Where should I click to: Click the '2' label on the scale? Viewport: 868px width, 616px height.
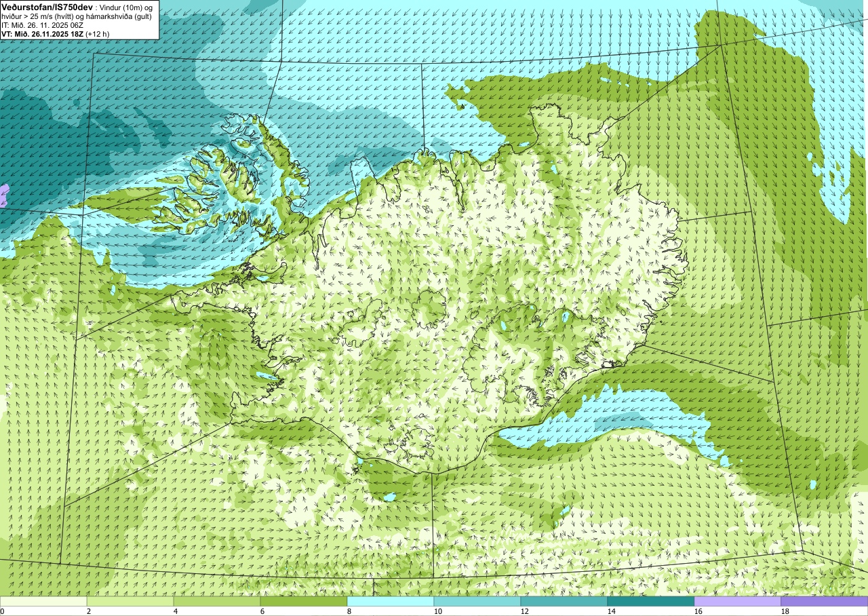coord(89,611)
